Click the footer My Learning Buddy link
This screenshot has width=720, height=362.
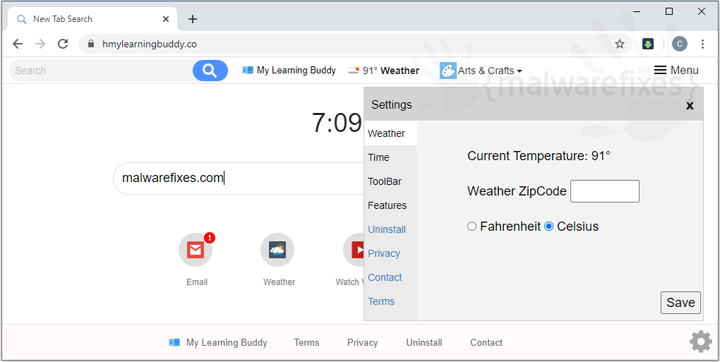tap(218, 343)
